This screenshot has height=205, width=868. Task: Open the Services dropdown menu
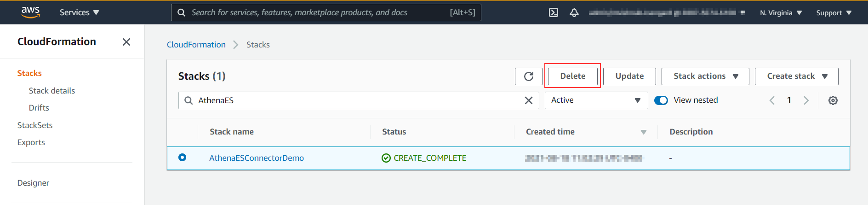tap(79, 12)
